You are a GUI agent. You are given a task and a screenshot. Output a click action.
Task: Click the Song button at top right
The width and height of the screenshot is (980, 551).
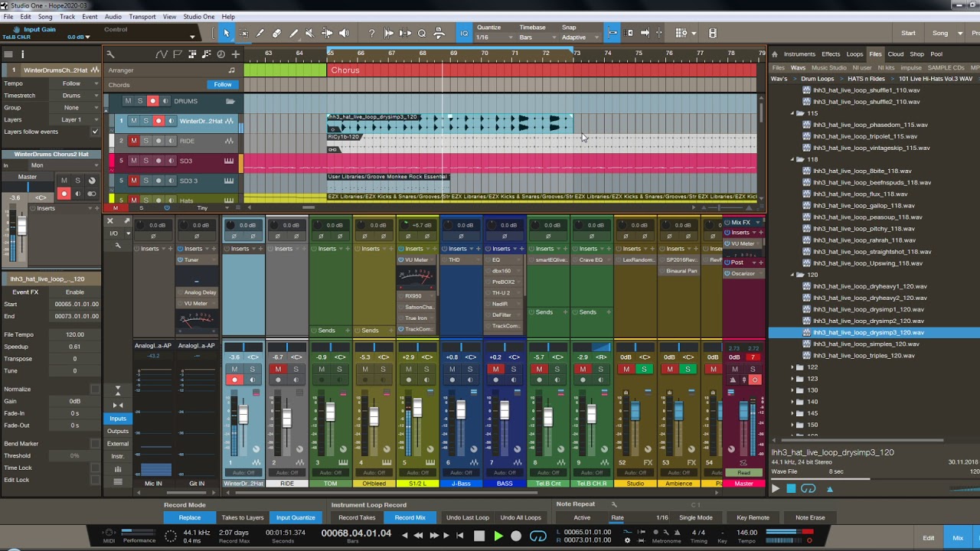coord(940,33)
